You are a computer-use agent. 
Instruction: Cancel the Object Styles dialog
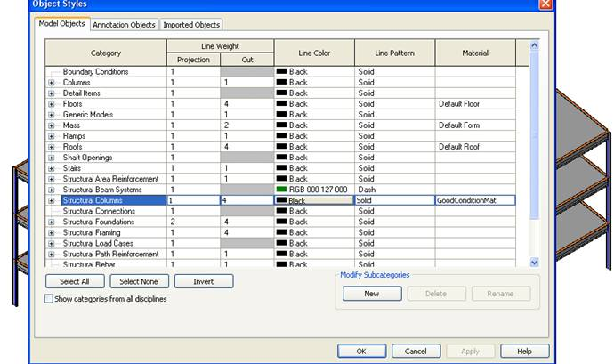416,351
